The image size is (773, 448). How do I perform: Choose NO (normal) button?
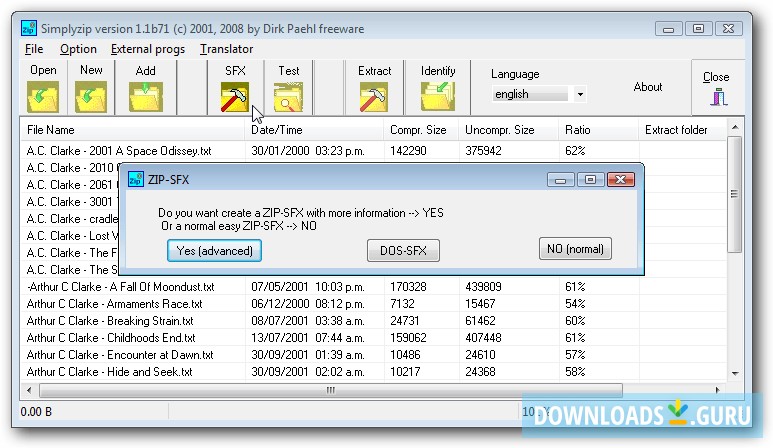click(x=575, y=248)
